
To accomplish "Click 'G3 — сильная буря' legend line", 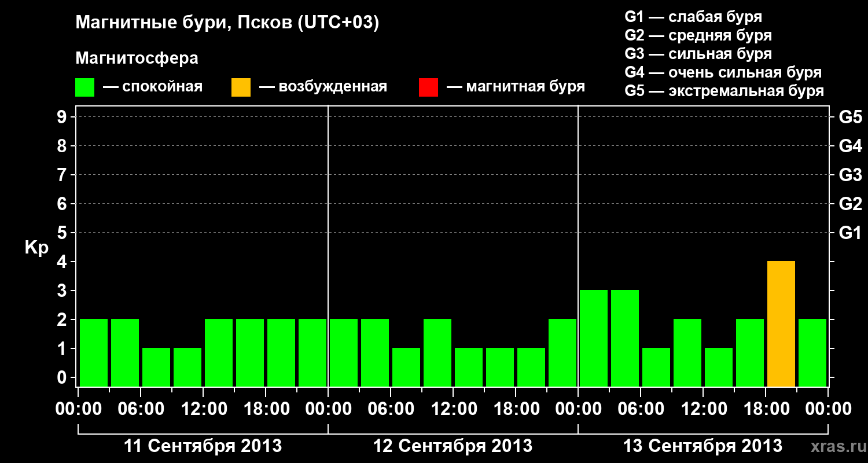I will coord(698,54).
